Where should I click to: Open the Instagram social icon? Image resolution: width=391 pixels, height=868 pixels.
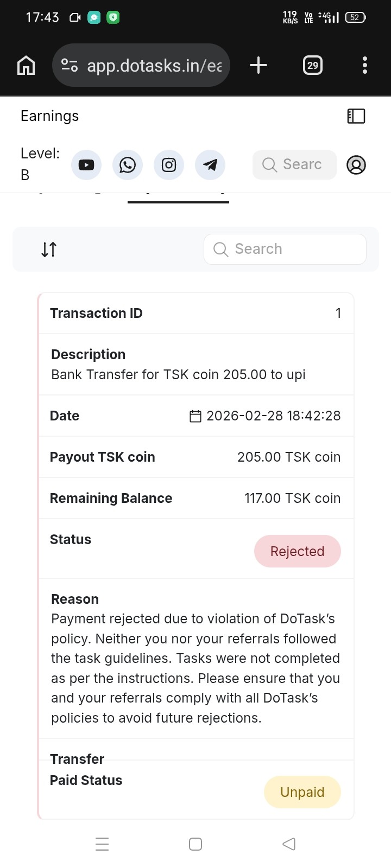169,165
